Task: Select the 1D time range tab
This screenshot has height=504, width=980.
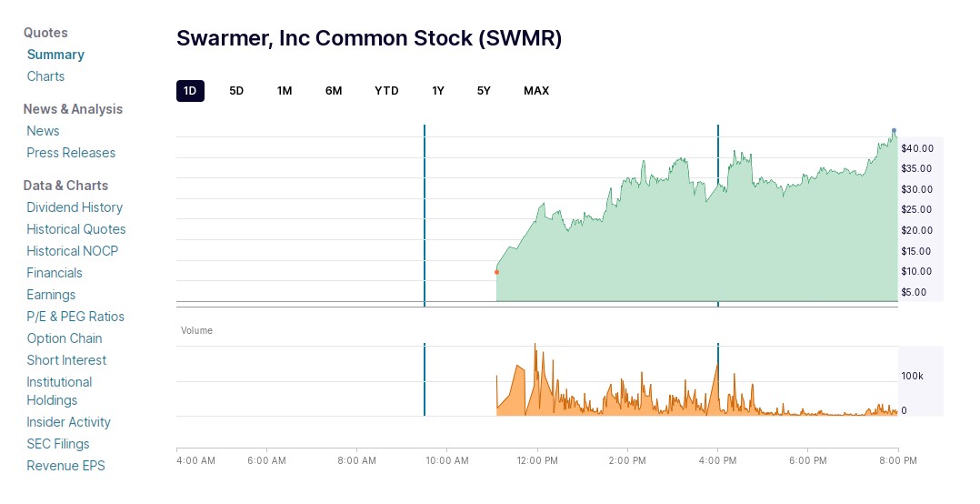Action: point(190,91)
